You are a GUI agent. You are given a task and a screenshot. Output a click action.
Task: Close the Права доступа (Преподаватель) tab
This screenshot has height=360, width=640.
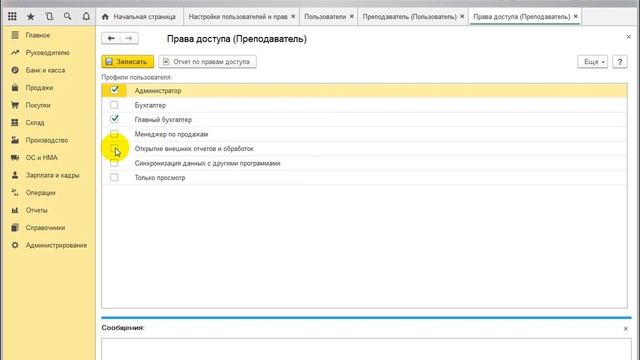coord(576,16)
